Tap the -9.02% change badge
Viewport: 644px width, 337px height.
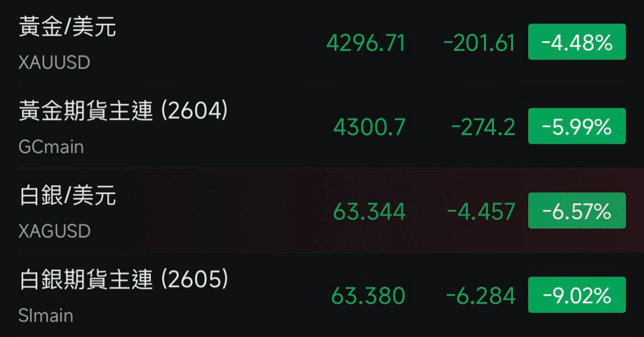click(x=577, y=295)
